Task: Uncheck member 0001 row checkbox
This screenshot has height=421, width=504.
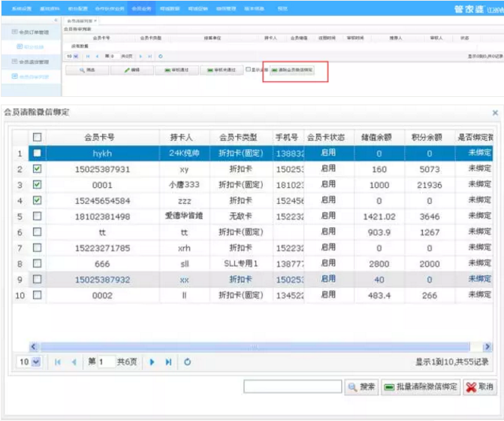Action: 38,185
